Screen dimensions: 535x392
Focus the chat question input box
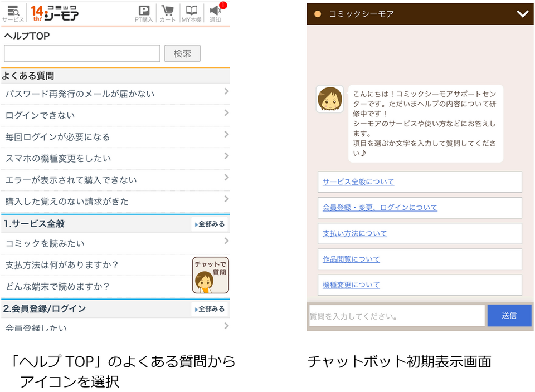[x=396, y=316]
